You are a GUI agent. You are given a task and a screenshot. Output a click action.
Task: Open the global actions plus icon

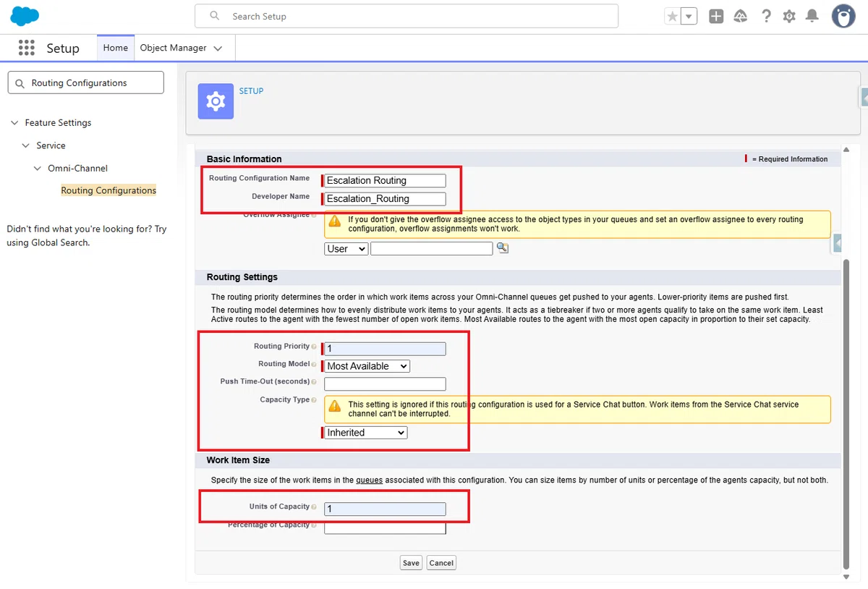[x=716, y=16]
